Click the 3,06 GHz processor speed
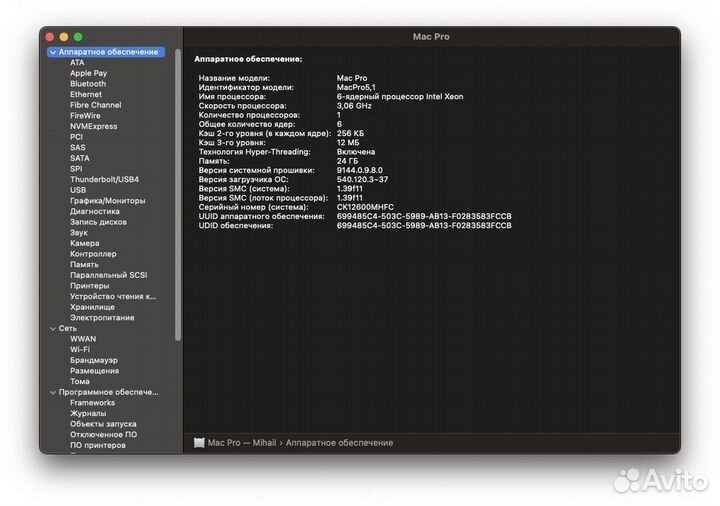Viewport: 720px width, 506px height. pos(354,106)
